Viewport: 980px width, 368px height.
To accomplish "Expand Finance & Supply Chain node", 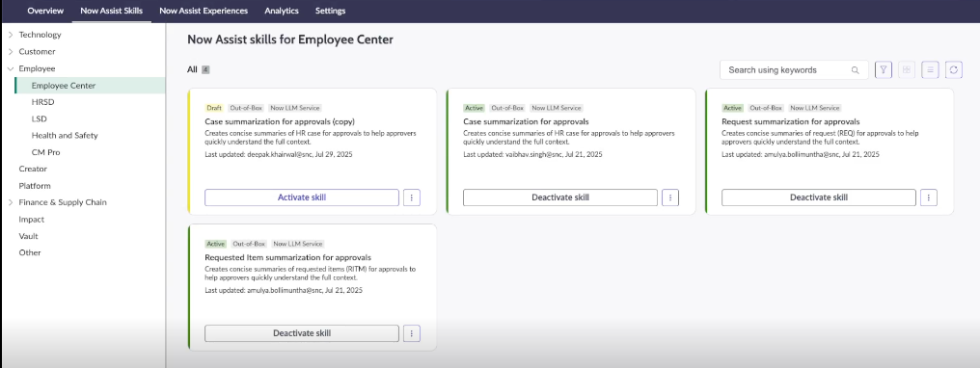I will pyautogui.click(x=11, y=202).
